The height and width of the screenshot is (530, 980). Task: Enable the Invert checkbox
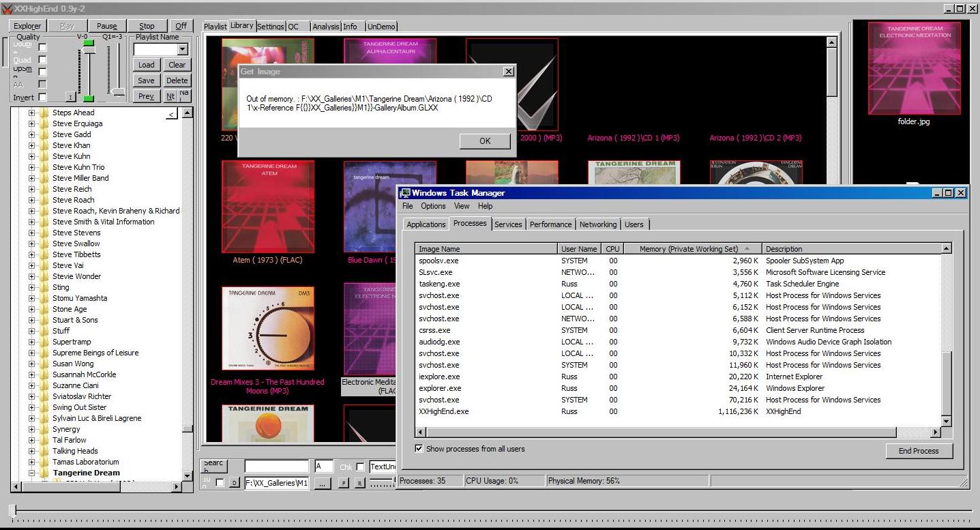point(42,98)
